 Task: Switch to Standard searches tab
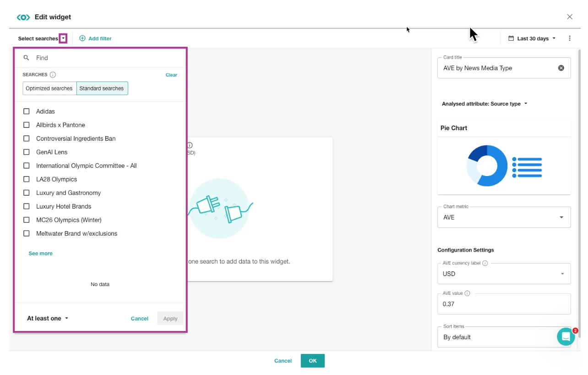point(102,88)
